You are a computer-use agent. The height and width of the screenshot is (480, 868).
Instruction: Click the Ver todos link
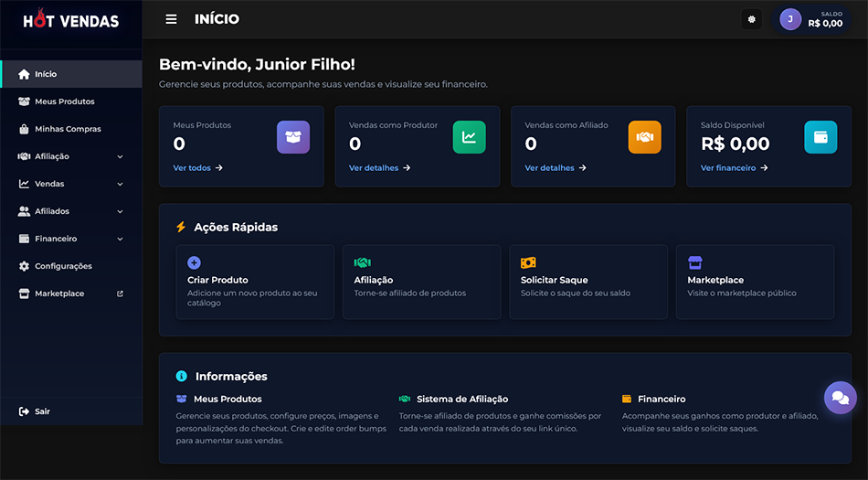(x=197, y=168)
